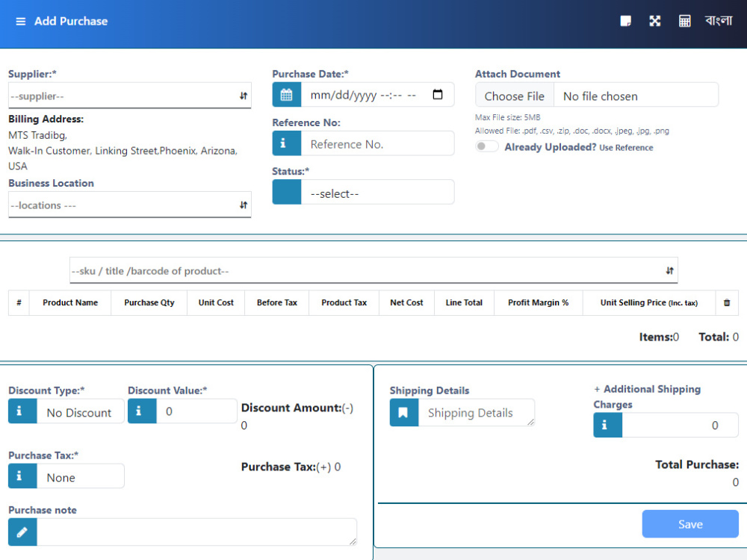Toggle fullscreen with the expand arrows icon

click(x=655, y=21)
